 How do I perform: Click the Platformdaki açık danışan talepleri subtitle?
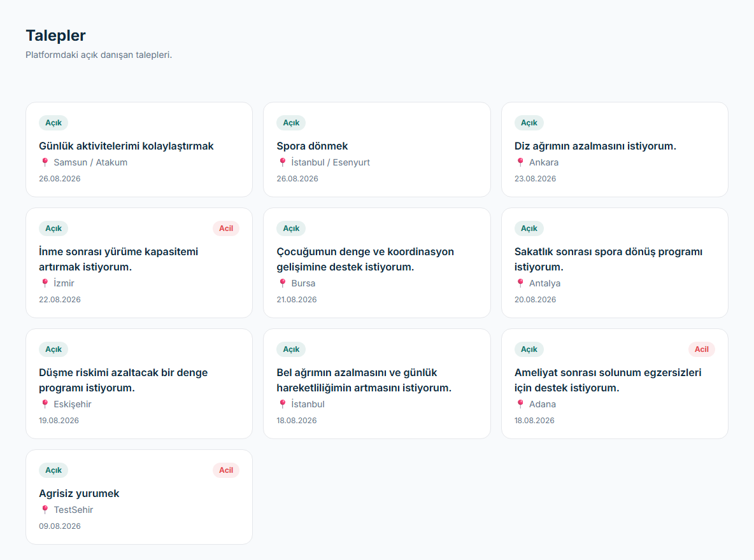[99, 55]
